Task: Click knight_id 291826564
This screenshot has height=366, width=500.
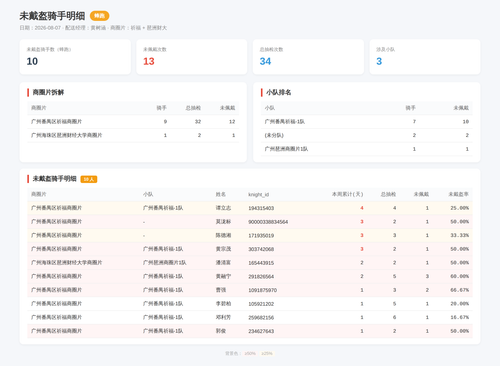Action: pyautogui.click(x=261, y=276)
